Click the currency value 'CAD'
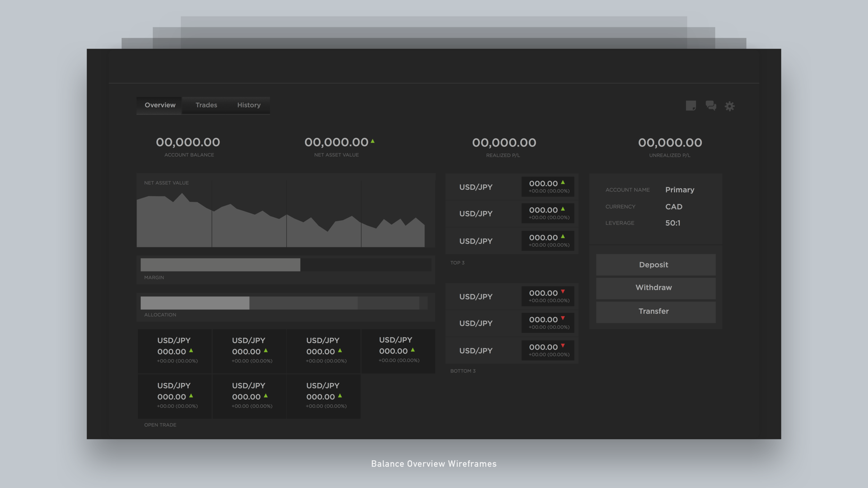 [x=674, y=207]
